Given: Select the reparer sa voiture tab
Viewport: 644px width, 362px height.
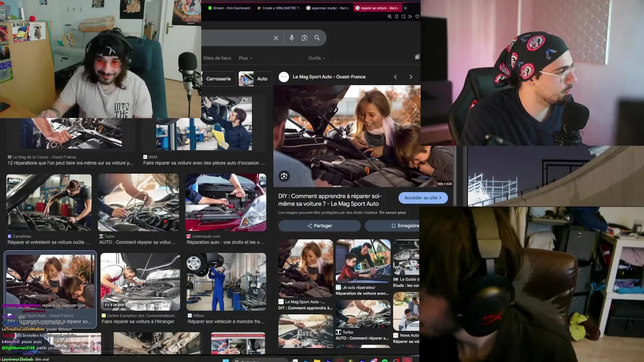Looking at the screenshot, I should tap(377, 8).
